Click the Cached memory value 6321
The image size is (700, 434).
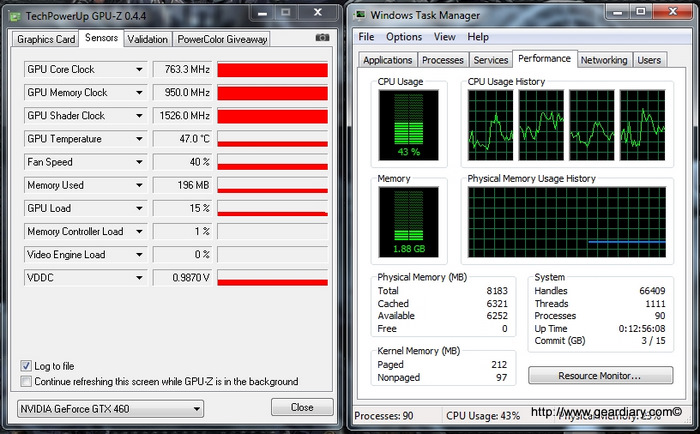pos(497,304)
